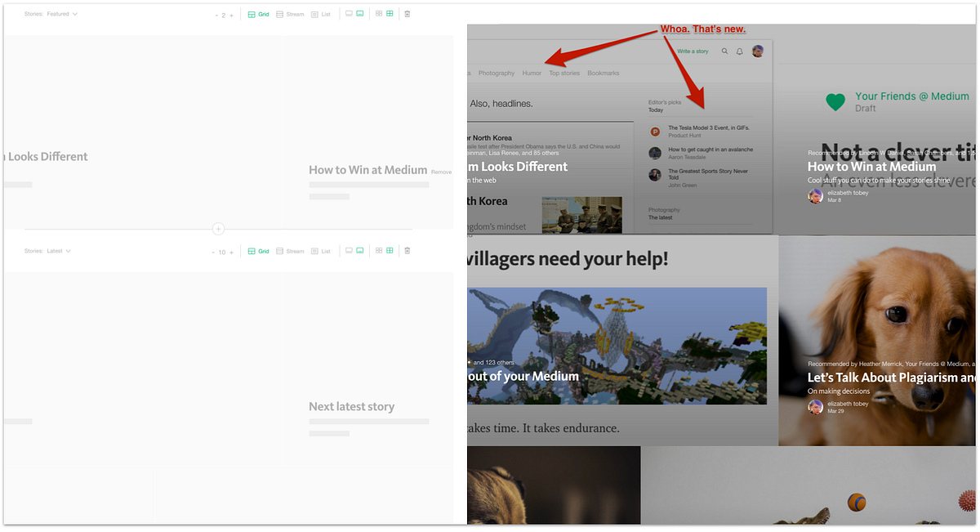Click Photography The latest section label
Image resolution: width=980 pixels, height=532 pixels.
pyautogui.click(x=664, y=213)
